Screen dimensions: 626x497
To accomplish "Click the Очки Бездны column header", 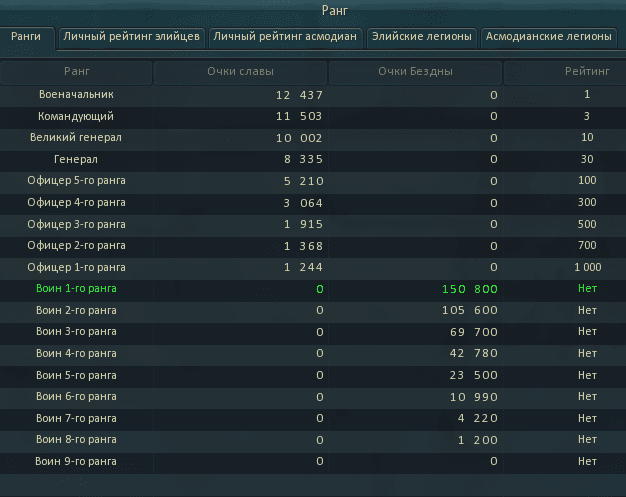I will (415, 72).
